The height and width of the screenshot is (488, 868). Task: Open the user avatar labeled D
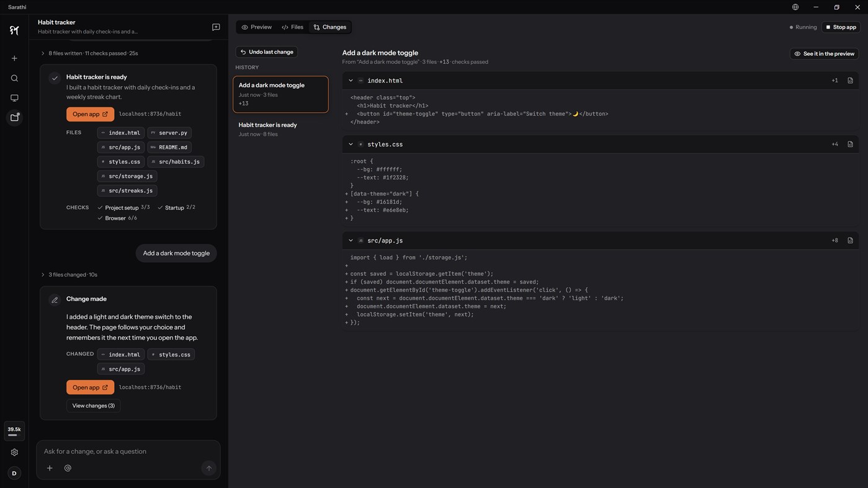pyautogui.click(x=14, y=473)
